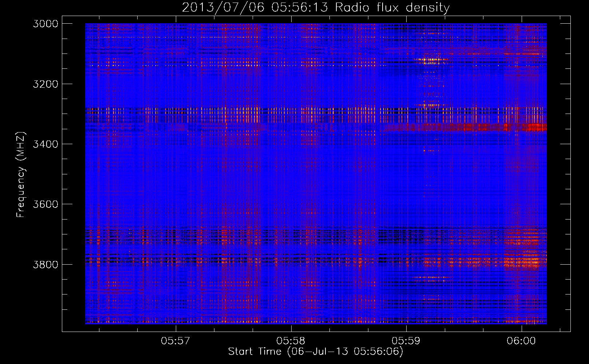The height and width of the screenshot is (364, 589).
Task: Click the 3400 frequency axis label
Action: point(46,144)
